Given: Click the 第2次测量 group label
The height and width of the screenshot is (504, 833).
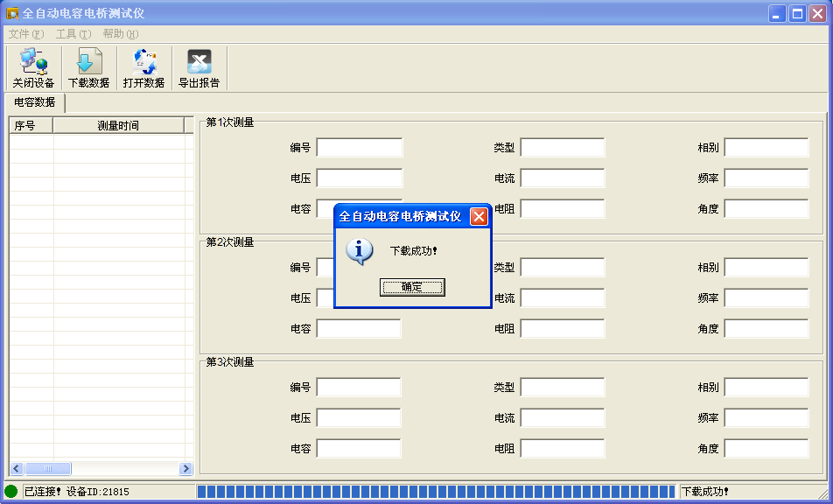Looking at the screenshot, I should [x=230, y=242].
